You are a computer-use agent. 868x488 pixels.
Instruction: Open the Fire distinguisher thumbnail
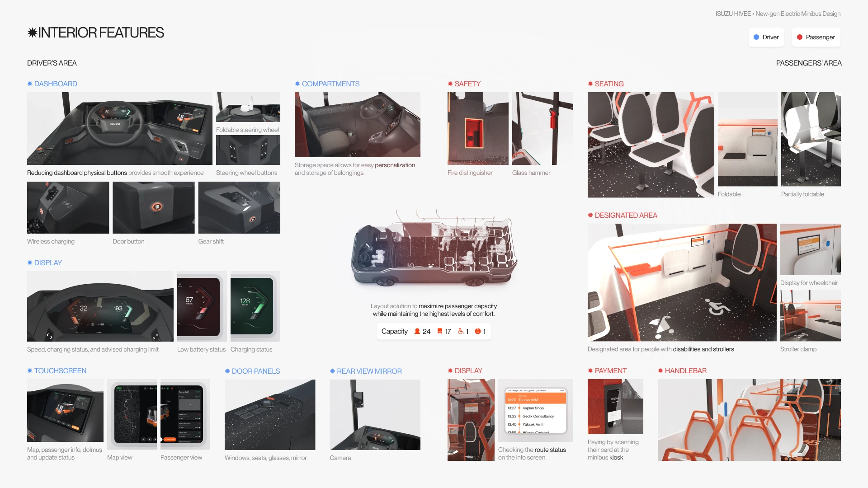coord(477,129)
